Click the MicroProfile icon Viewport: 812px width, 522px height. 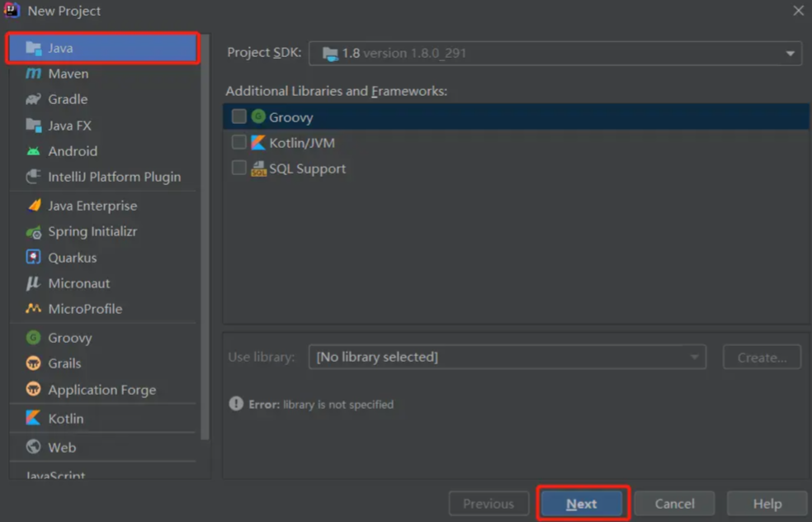tap(33, 308)
